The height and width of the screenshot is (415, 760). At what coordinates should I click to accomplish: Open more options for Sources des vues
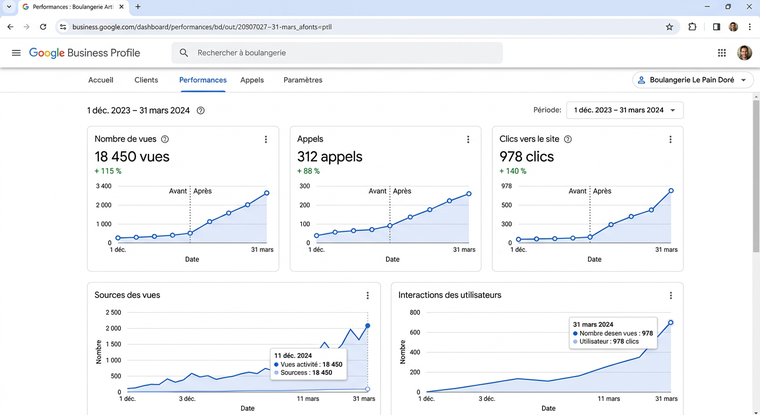[367, 296]
